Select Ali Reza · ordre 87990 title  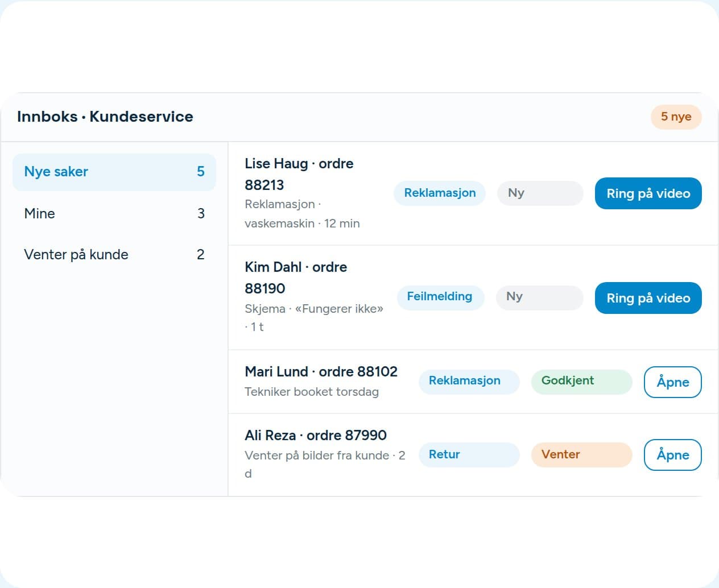pyautogui.click(x=316, y=436)
